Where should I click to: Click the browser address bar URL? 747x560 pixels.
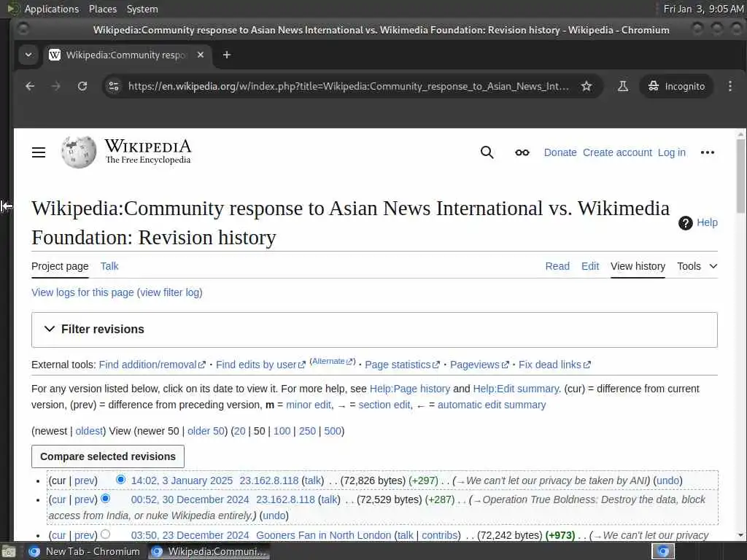[348, 86]
